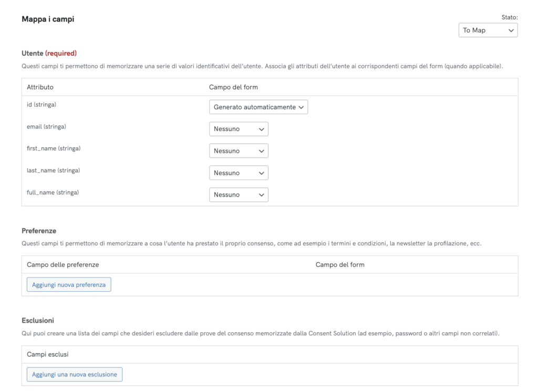Image resolution: width=538 pixels, height=392 pixels.
Task: Open the last_name attribute dropdown
Action: (x=239, y=173)
